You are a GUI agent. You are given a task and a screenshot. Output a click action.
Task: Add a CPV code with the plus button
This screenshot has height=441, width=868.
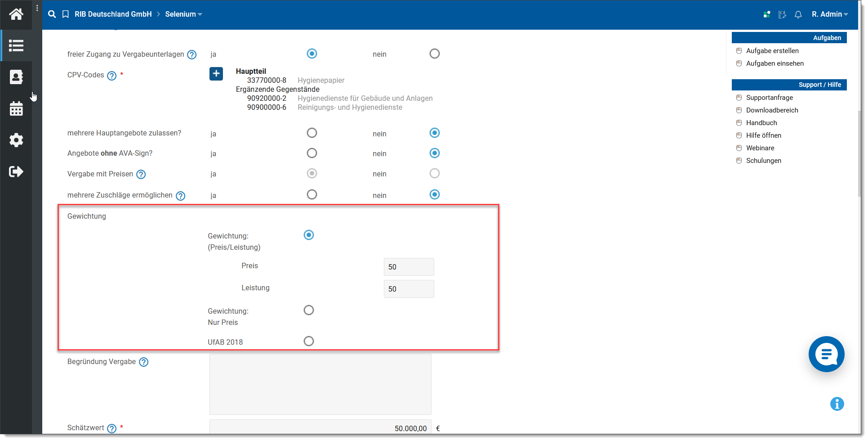click(216, 74)
